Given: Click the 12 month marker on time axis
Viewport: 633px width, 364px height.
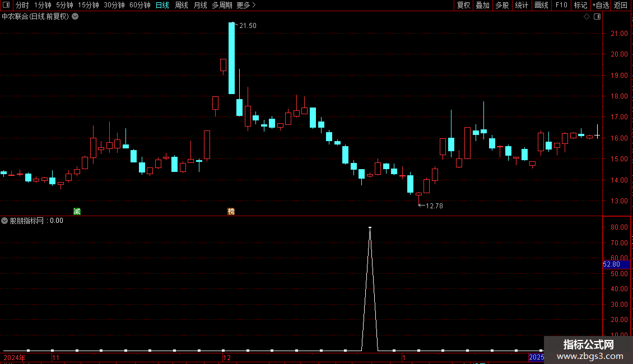Looking at the screenshot, I should (227, 357).
